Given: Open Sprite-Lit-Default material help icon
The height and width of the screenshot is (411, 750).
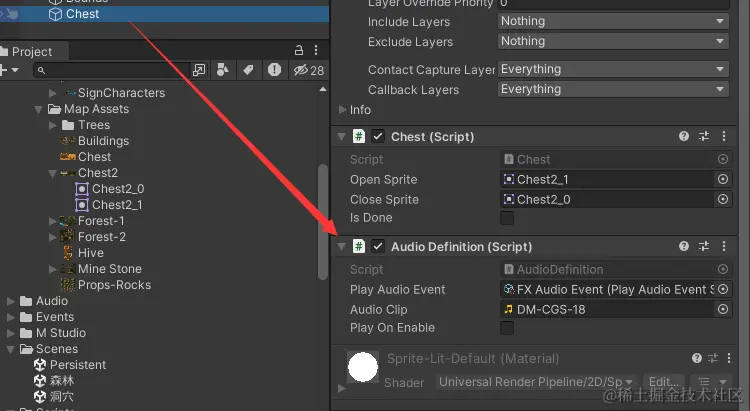Looking at the screenshot, I should pyautogui.click(x=697, y=358).
